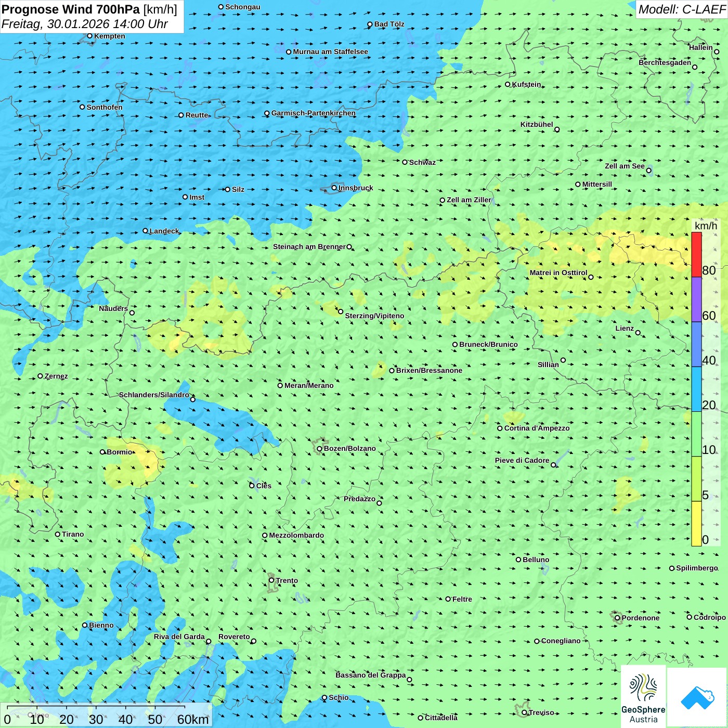The image size is (728, 728).
Task: Click the Meran/Merano label
Action: pos(309,385)
